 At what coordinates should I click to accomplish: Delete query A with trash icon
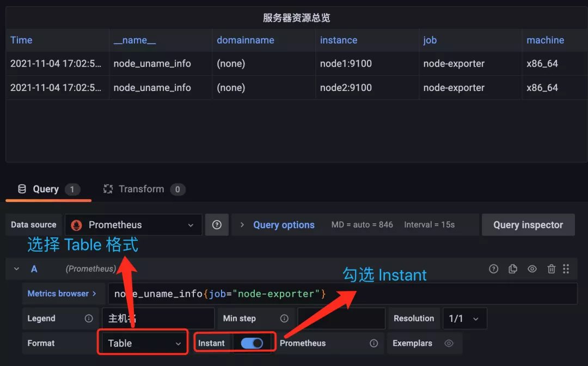pos(551,269)
